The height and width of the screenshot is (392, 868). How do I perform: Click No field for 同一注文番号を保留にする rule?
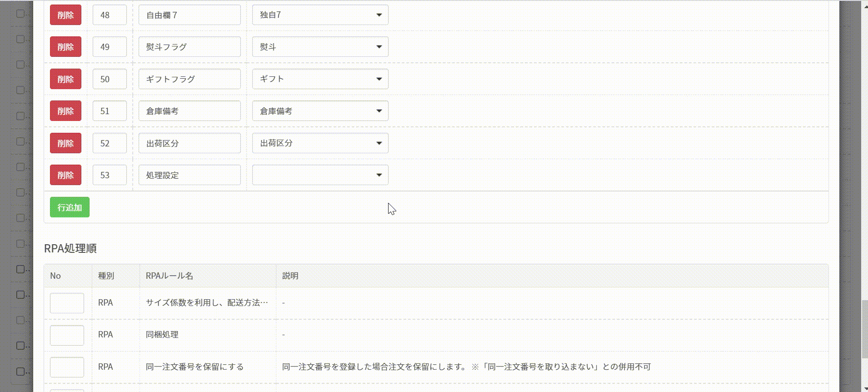pyautogui.click(x=67, y=367)
